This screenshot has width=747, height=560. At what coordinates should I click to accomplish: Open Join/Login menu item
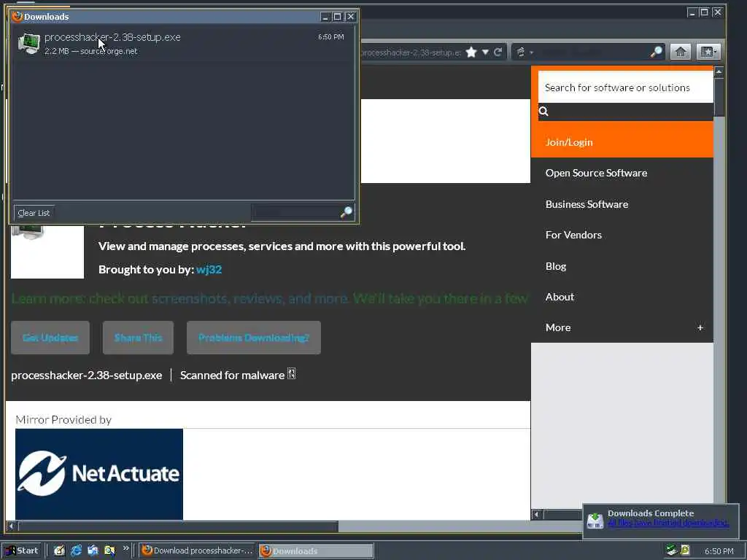pyautogui.click(x=622, y=142)
